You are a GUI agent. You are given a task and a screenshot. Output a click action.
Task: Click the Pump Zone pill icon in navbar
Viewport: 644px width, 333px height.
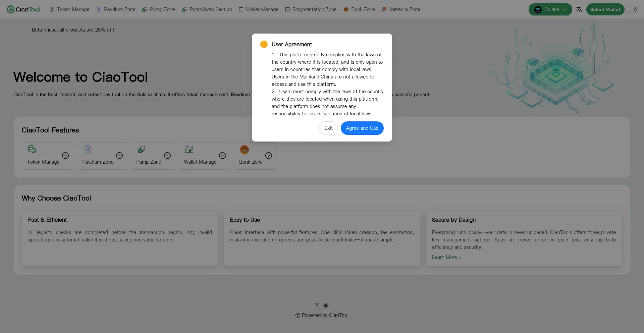click(145, 9)
